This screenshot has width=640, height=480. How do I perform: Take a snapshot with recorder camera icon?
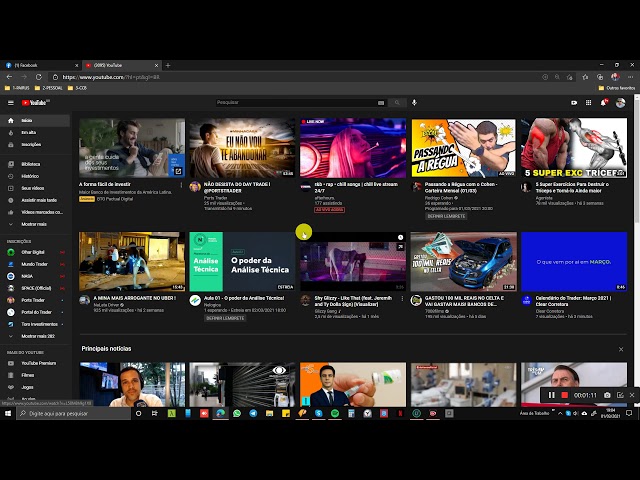pos(607,395)
